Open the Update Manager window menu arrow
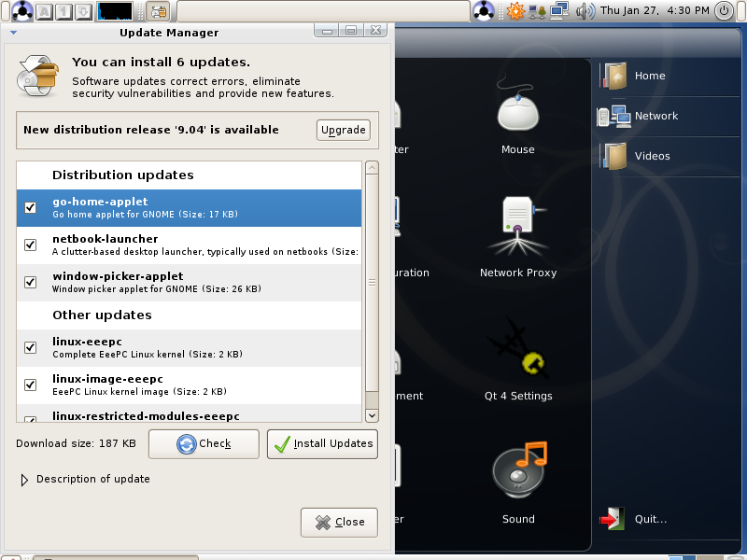The image size is (747, 560). tap(13, 33)
